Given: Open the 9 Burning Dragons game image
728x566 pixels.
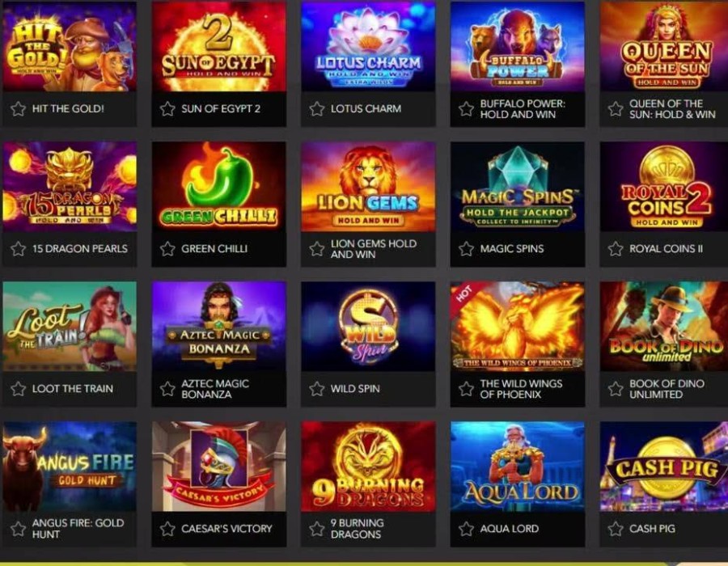Looking at the screenshot, I should tap(368, 467).
